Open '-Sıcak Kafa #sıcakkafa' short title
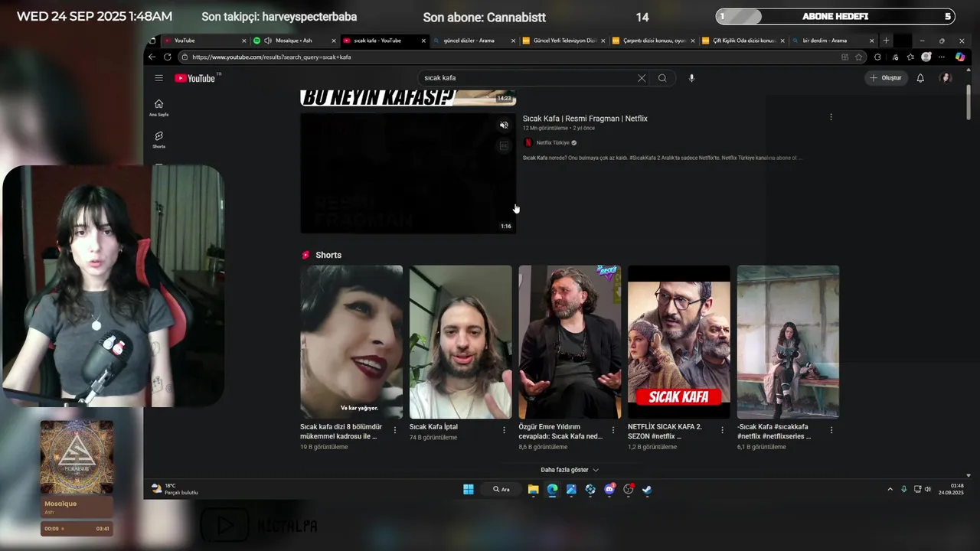The height and width of the screenshot is (551, 980). (774, 431)
